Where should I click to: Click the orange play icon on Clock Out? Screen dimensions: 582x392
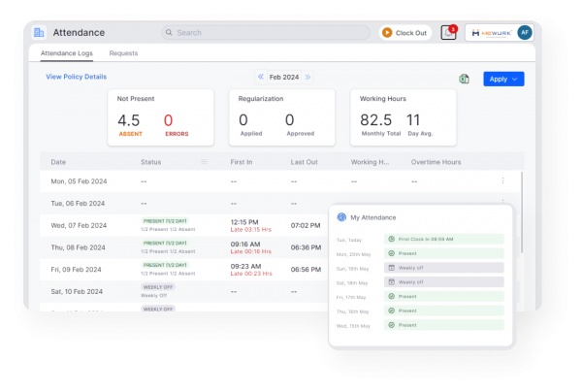[x=387, y=33]
